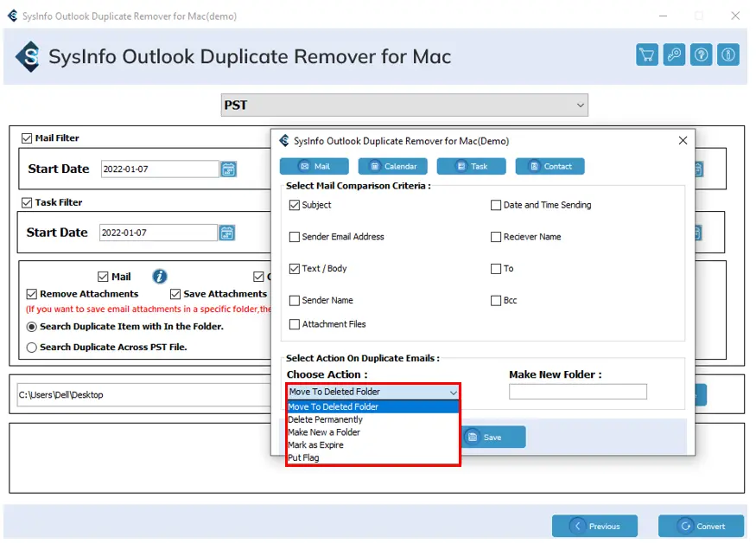
Task: Uncheck the Mail checkbox
Action: coord(103,277)
